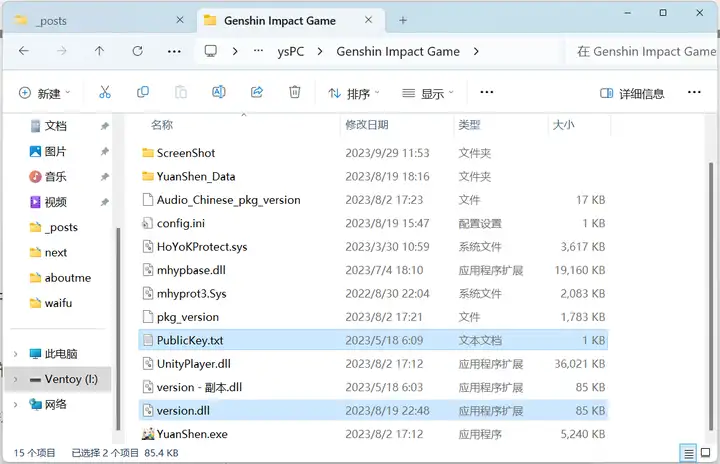Open the navigation more options ellipsis

[174, 51]
